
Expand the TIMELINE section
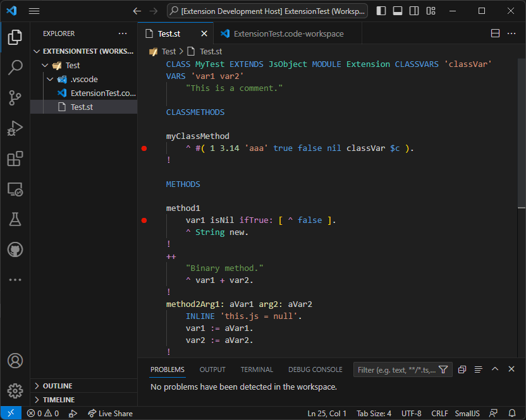pos(84,400)
